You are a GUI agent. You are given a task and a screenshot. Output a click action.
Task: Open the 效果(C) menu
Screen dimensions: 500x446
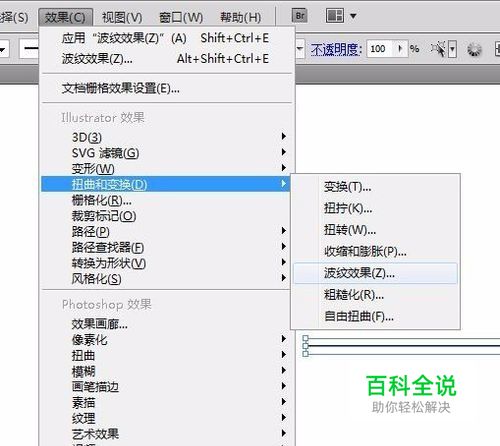65,17
